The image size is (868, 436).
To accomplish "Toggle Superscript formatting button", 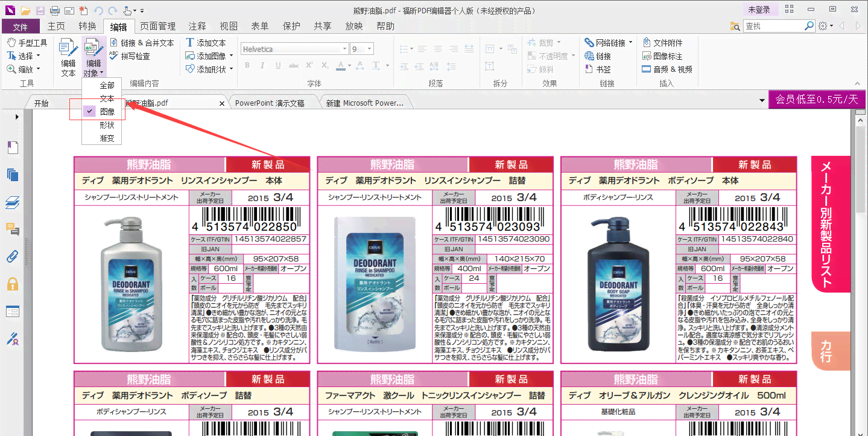I will (309, 65).
